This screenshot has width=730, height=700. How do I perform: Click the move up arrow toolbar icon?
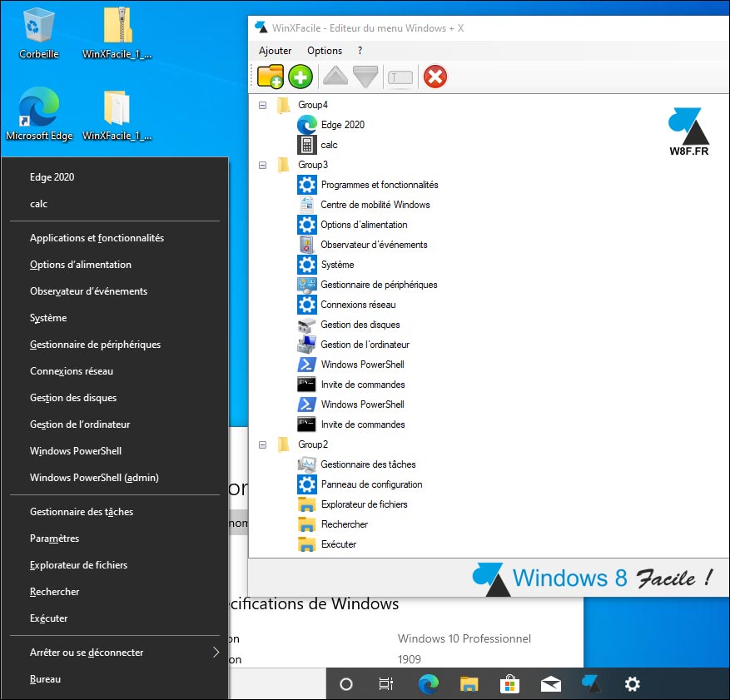335,76
